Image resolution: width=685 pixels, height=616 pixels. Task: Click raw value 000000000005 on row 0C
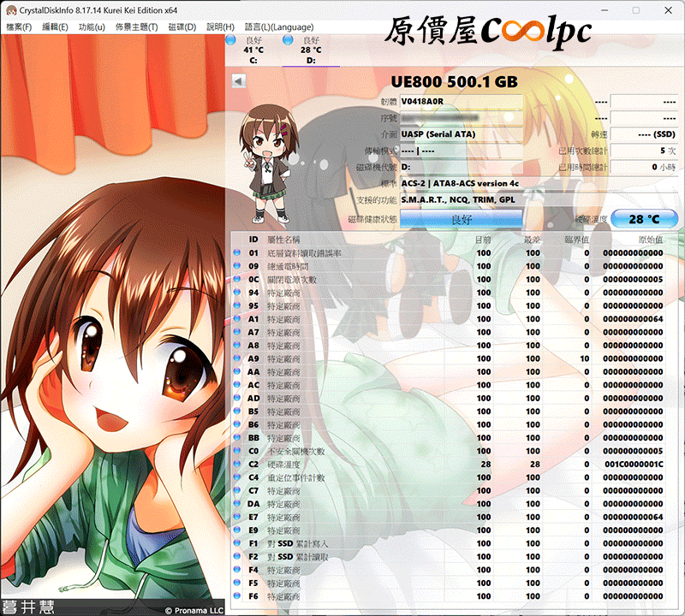coord(633,280)
